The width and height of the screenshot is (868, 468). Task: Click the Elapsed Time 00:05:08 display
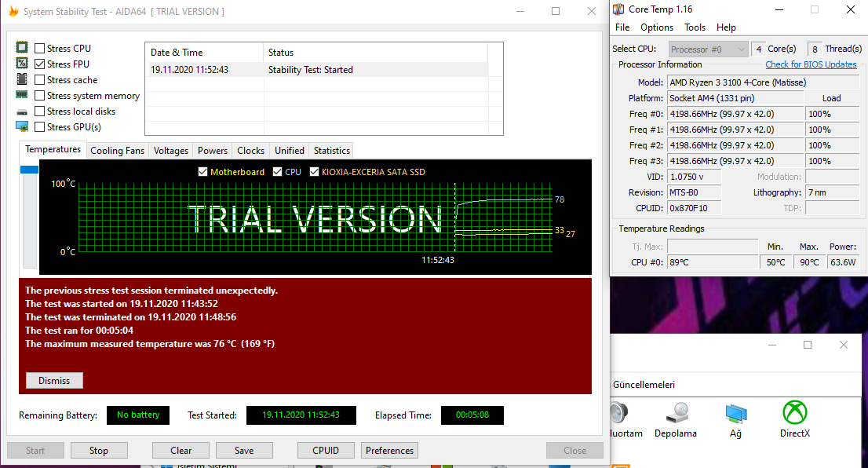click(x=472, y=415)
